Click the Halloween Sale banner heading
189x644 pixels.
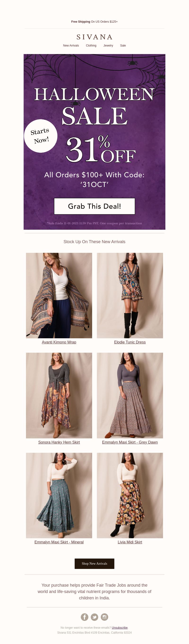94,106
